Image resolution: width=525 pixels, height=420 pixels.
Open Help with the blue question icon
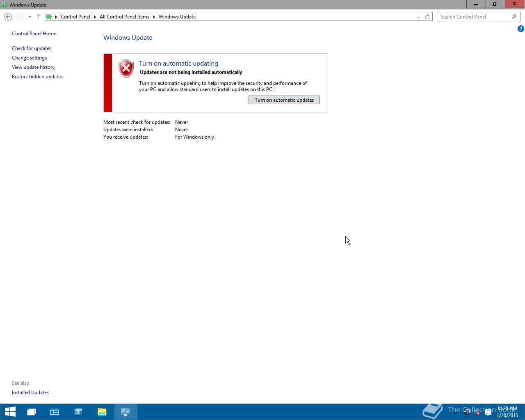[x=520, y=29]
